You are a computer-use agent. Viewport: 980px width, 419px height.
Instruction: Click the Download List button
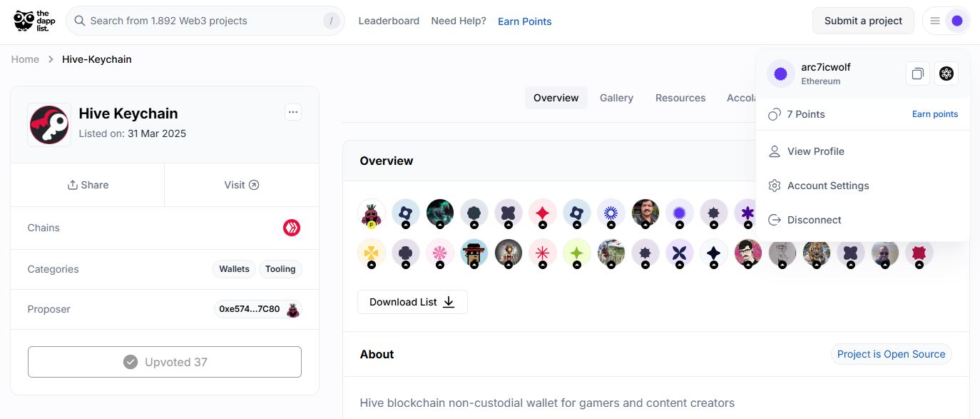412,302
